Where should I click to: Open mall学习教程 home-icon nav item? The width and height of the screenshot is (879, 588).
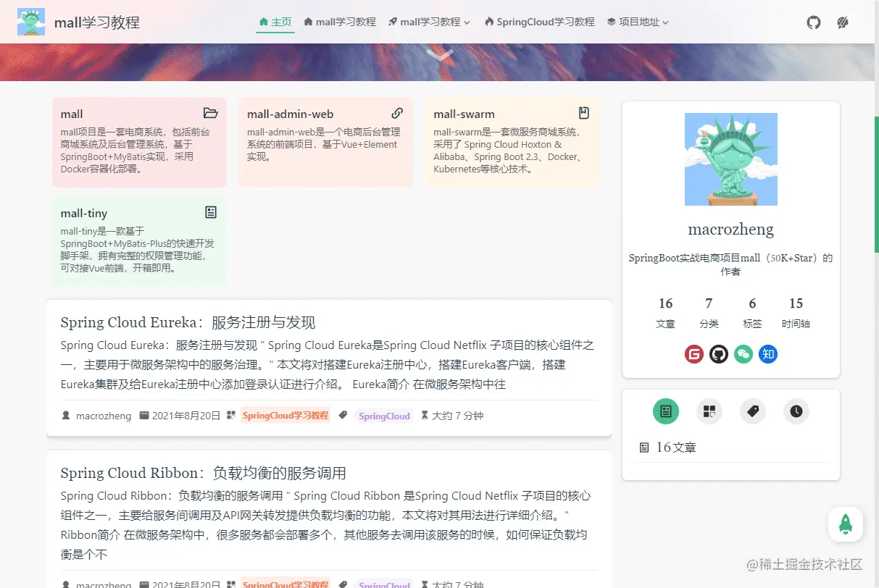[340, 22]
